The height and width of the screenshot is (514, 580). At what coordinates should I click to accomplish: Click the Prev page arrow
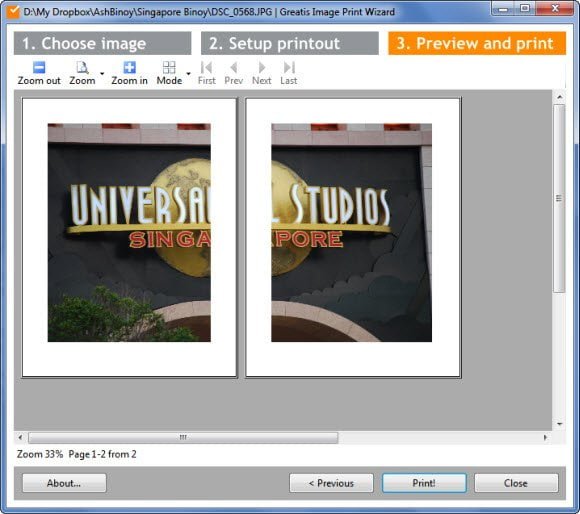click(x=233, y=67)
